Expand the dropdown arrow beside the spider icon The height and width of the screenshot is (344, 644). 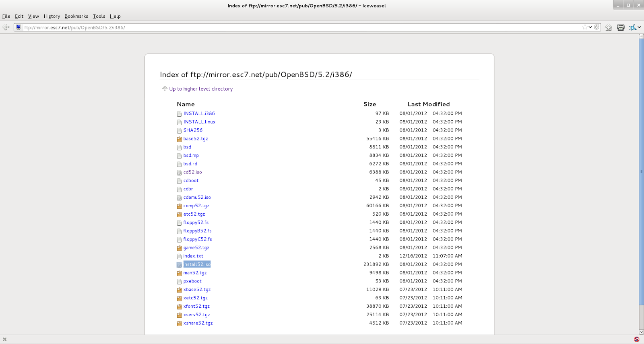click(640, 27)
